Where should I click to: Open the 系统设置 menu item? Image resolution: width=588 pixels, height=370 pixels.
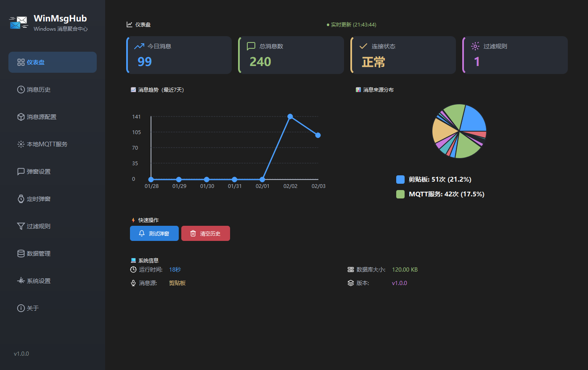pos(38,281)
